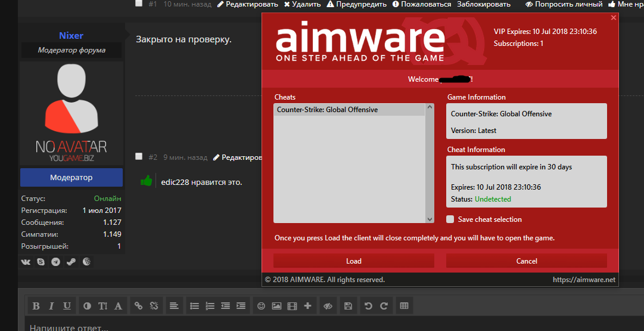Click Редактировать on post #1
The width and height of the screenshot is (644, 331).
[x=248, y=4]
